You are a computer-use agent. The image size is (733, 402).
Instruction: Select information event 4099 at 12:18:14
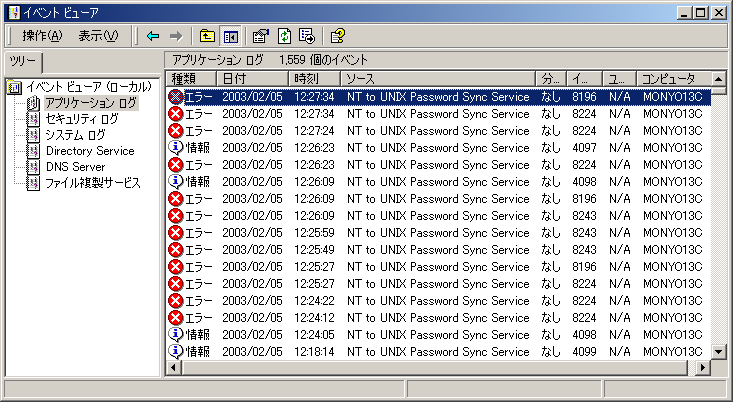tap(438, 352)
